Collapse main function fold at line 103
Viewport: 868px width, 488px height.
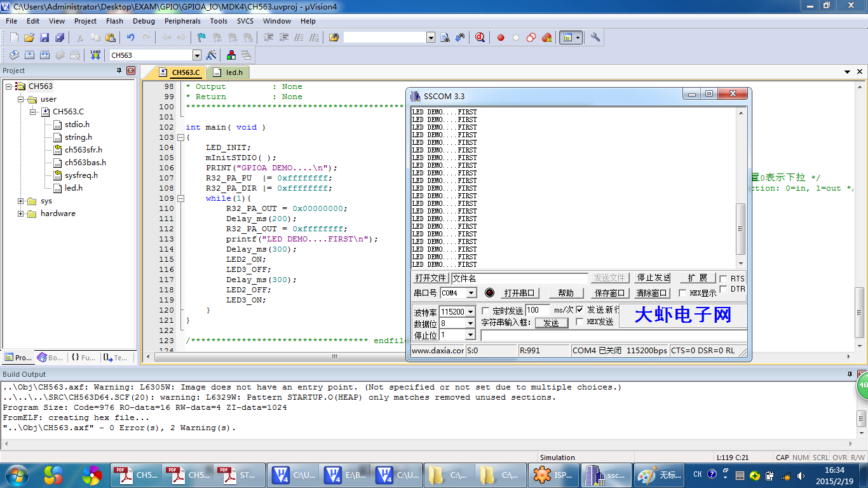180,137
